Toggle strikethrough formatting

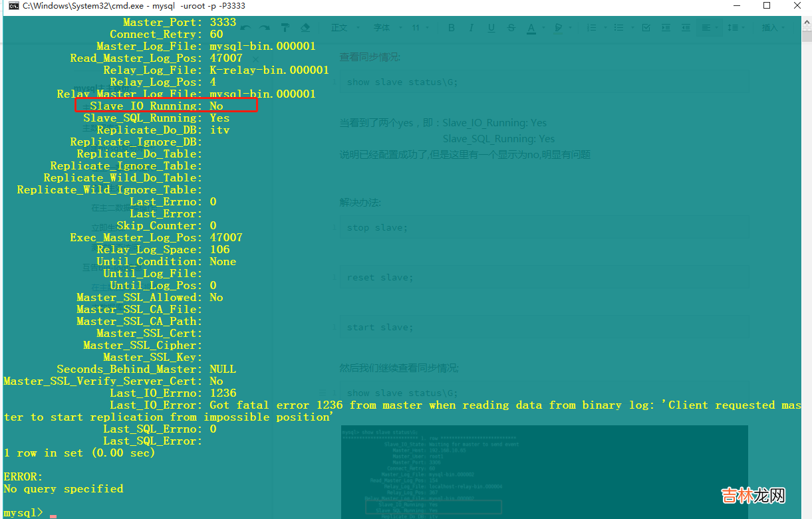tap(511, 28)
